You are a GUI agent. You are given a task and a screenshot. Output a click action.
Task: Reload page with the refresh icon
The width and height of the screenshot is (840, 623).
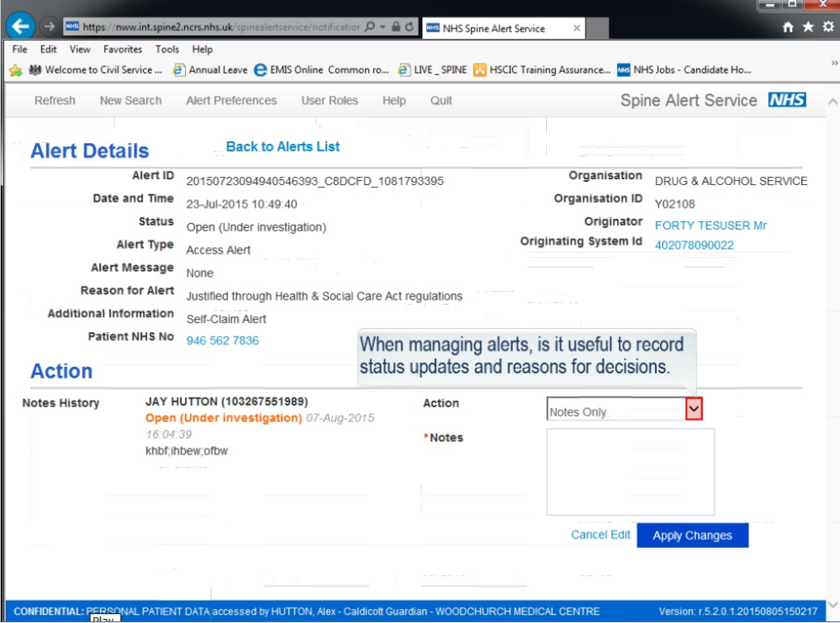click(x=410, y=26)
